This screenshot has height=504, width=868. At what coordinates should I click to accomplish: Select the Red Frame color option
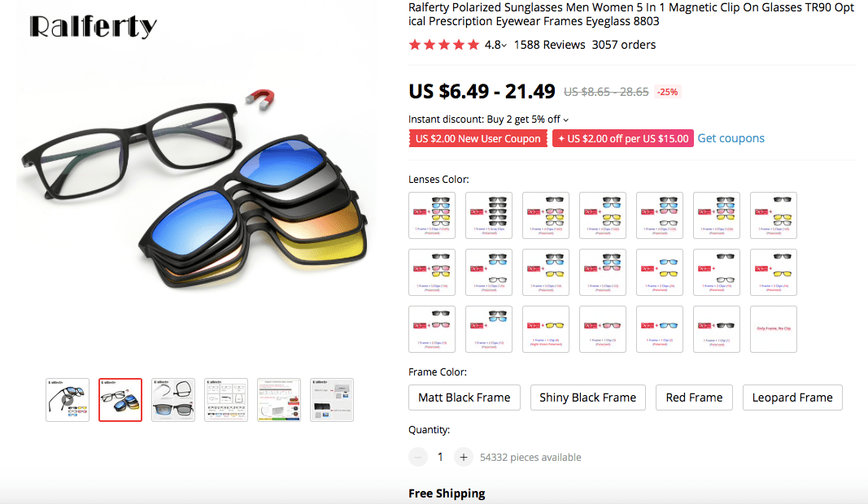point(694,398)
